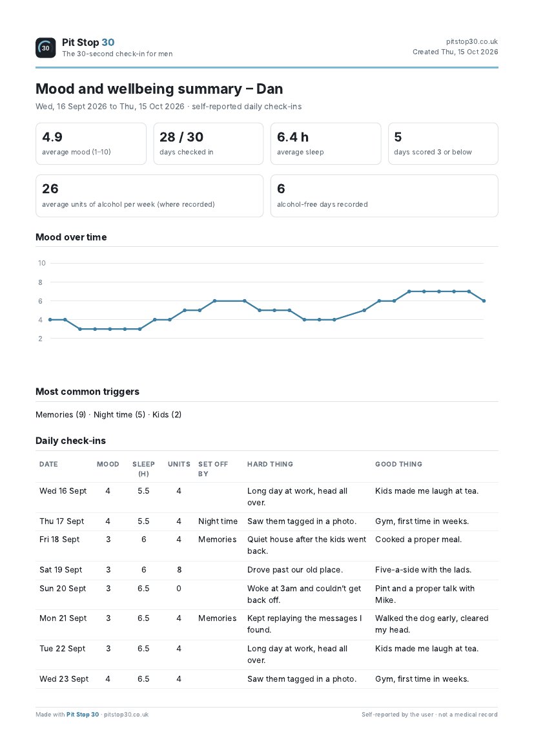Click the '6.4 h' average sleep value
This screenshot has width=534, height=756.
pos(293,137)
